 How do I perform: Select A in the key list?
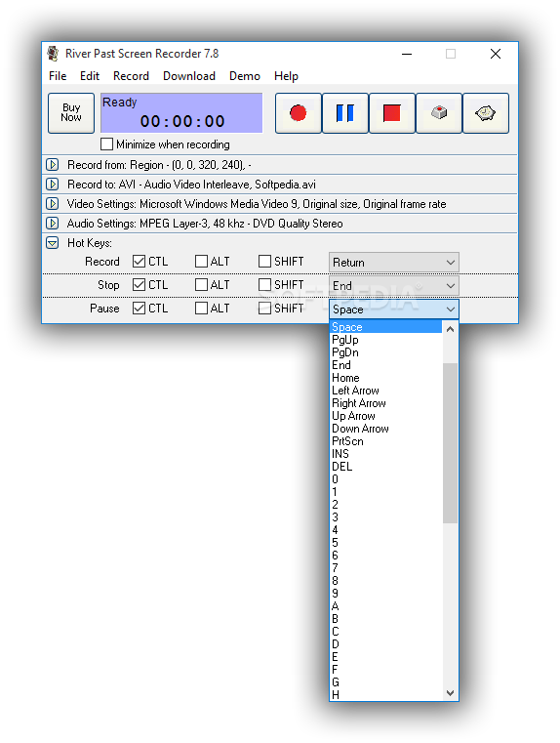(x=385, y=606)
